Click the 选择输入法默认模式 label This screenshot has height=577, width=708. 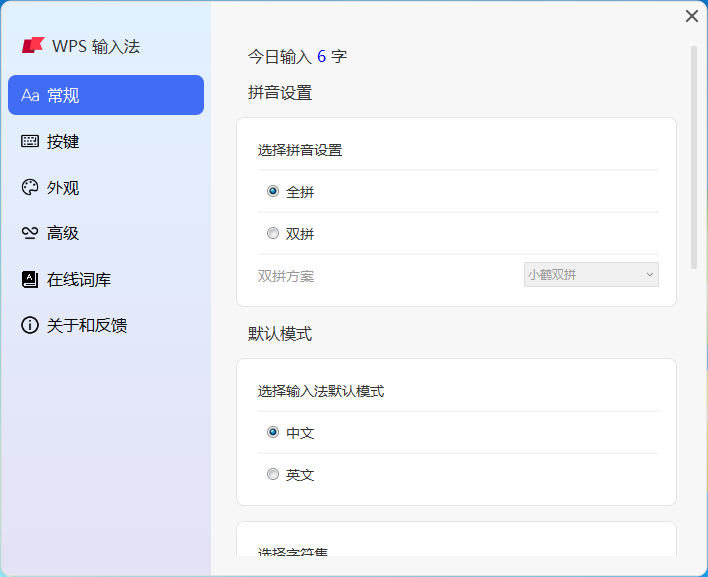(x=321, y=391)
